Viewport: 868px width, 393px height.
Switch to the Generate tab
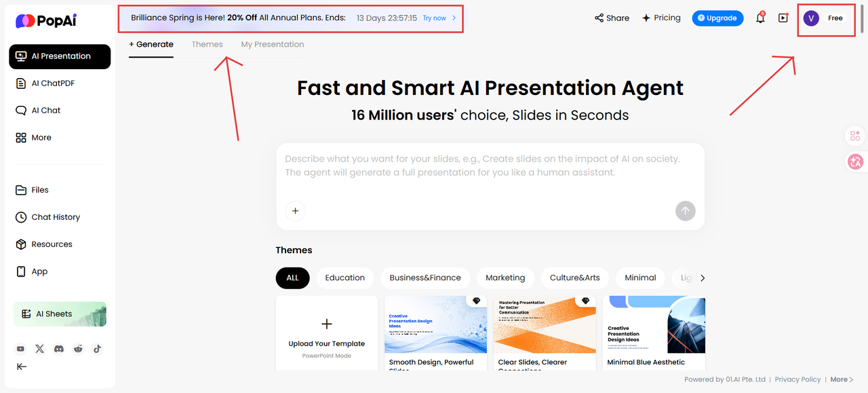(x=151, y=44)
